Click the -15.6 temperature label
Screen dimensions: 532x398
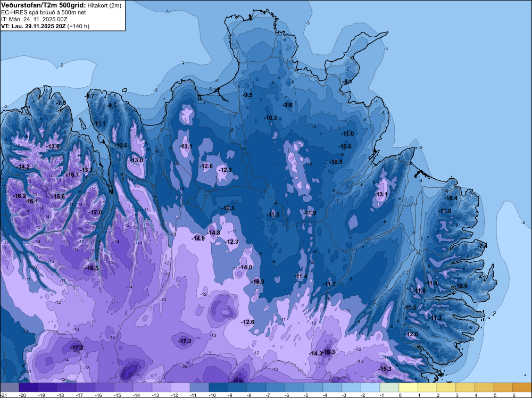tap(58, 196)
